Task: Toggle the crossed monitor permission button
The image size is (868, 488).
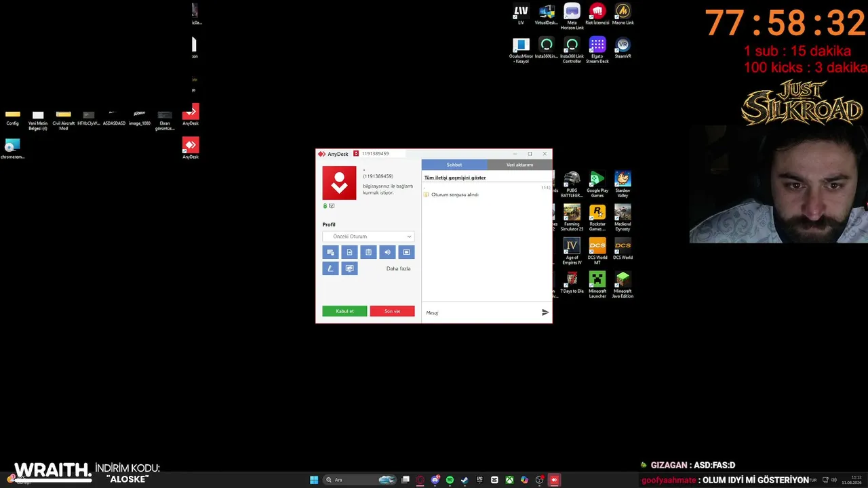Action: (349, 268)
